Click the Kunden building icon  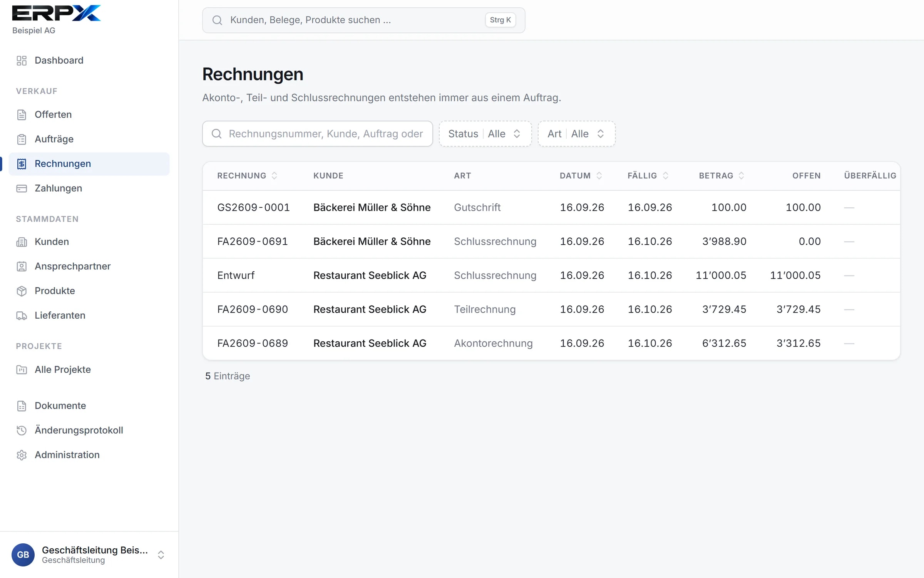pos(22,242)
